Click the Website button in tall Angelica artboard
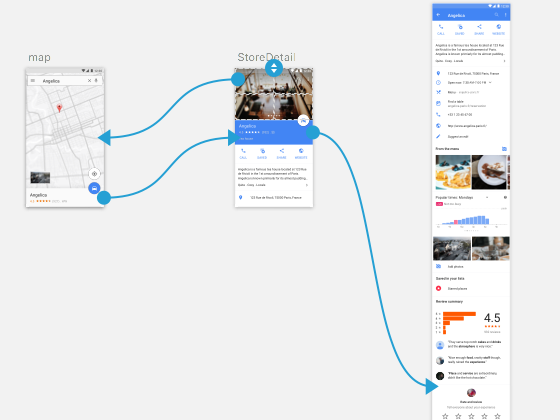This screenshot has height=420, width=560. pyautogui.click(x=499, y=29)
